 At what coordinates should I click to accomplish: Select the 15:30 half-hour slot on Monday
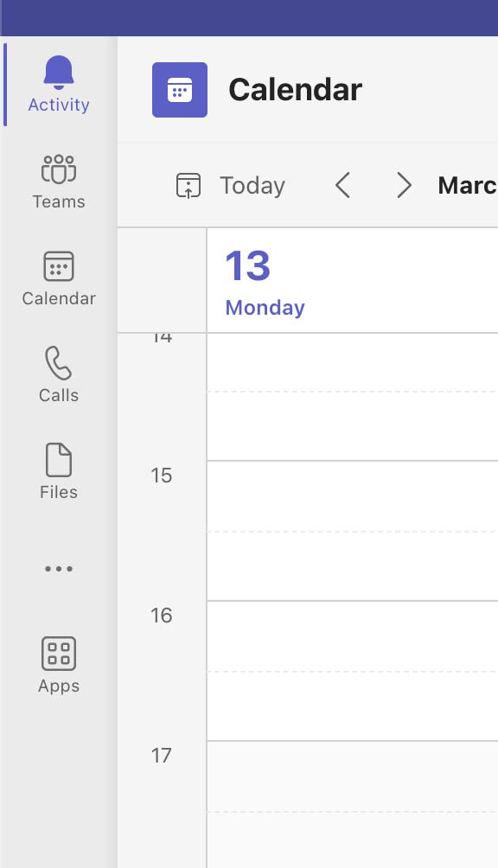(x=353, y=565)
